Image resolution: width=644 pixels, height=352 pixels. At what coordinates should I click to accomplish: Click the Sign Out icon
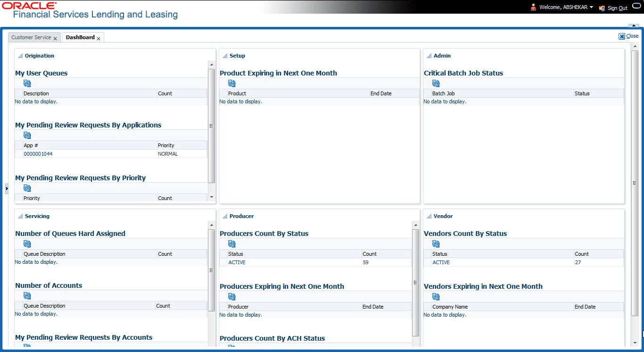point(602,8)
